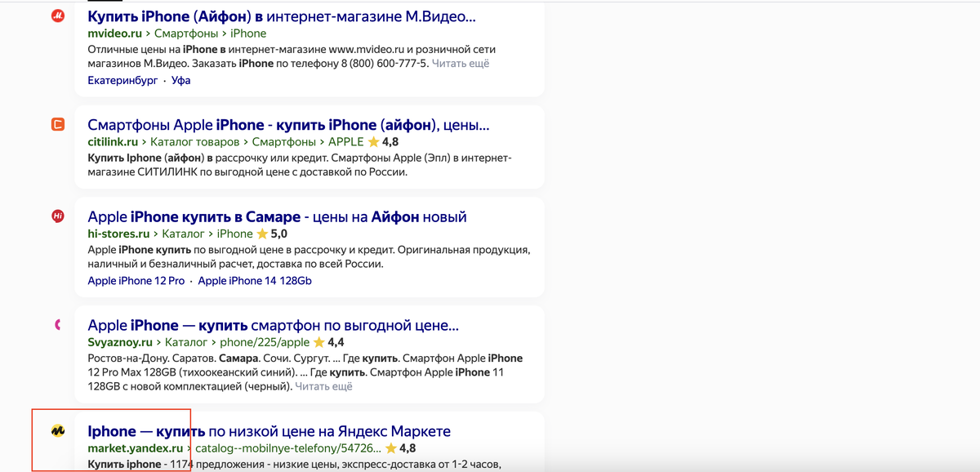
Task: Click the Смартфоны breadcrumb under citilink.ru
Action: point(284,141)
